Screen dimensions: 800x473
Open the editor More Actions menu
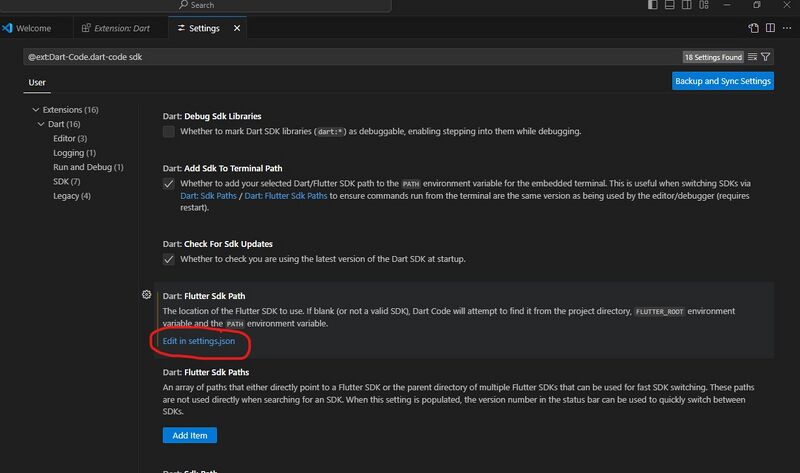pyautogui.click(x=787, y=28)
